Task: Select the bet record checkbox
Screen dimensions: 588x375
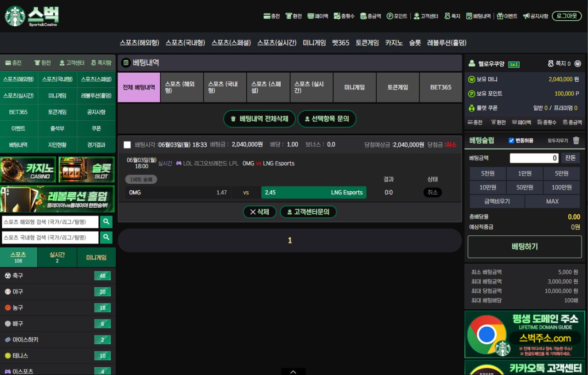Action: (x=127, y=145)
